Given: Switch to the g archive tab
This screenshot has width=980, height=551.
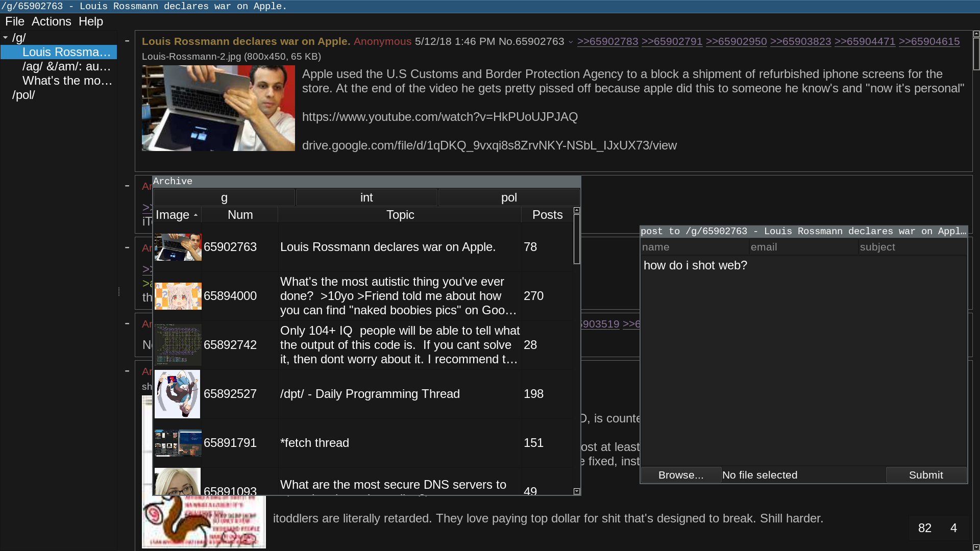Looking at the screenshot, I should (x=224, y=197).
